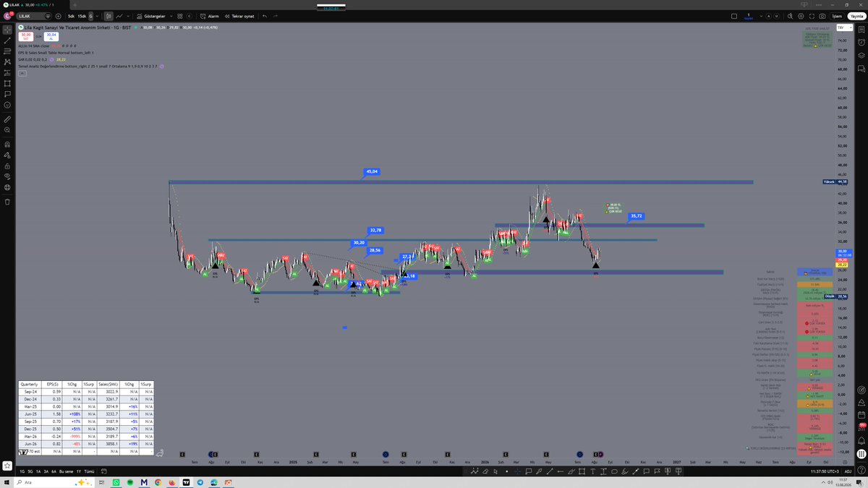Lock all drawing tools

pyautogui.click(x=7, y=166)
